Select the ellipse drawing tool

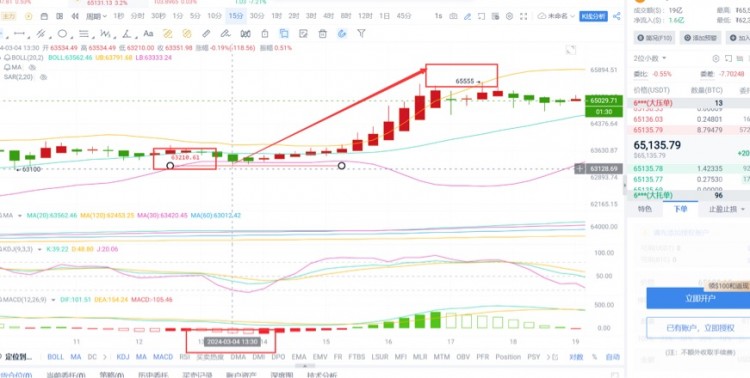point(62,33)
